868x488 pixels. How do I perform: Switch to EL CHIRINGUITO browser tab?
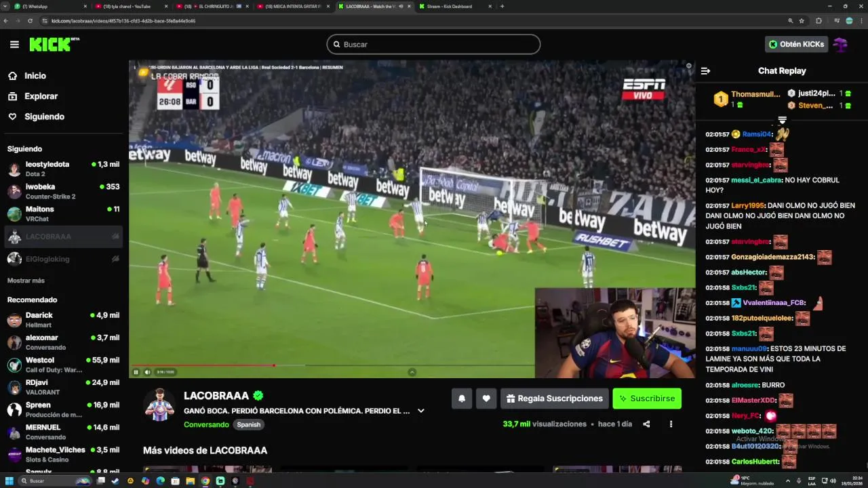point(213,6)
